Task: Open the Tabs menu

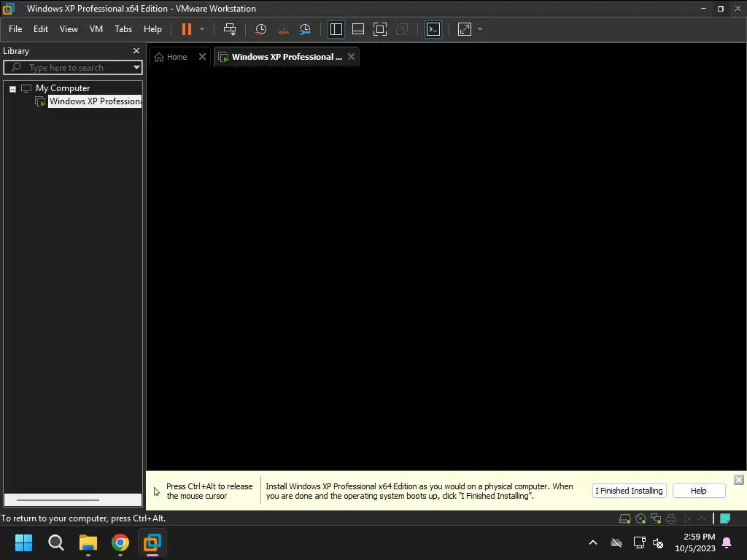Action: coord(123,29)
